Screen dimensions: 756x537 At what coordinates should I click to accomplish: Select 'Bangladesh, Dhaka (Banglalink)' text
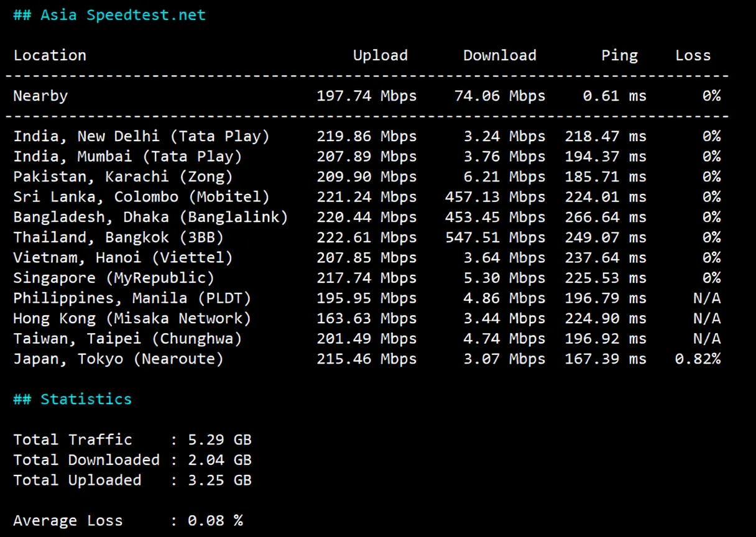(x=151, y=217)
